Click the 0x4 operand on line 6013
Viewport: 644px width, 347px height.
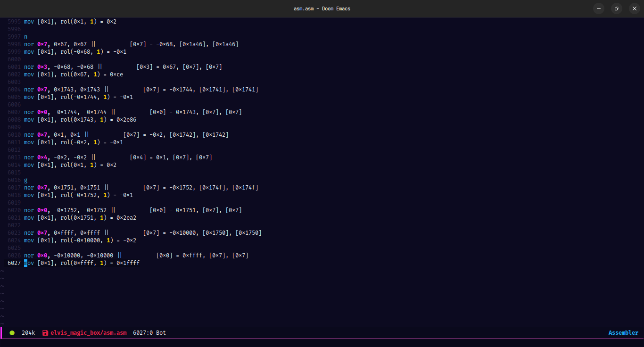[42, 157]
